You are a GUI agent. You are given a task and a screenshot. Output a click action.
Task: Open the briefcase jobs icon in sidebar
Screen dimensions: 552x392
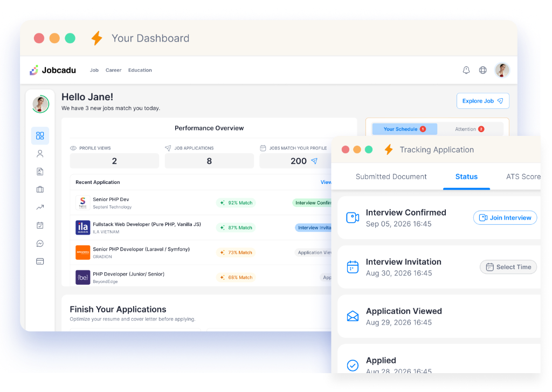(40, 189)
